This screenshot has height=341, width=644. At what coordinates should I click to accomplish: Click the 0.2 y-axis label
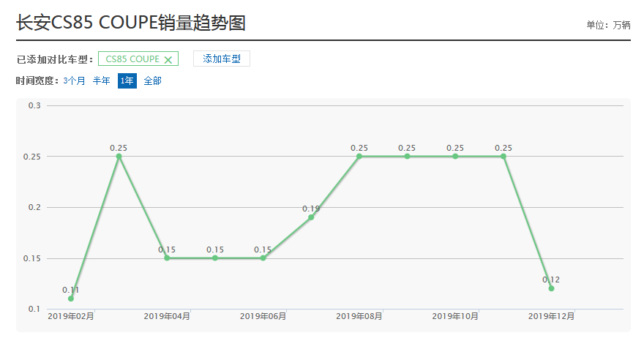[x=34, y=208]
